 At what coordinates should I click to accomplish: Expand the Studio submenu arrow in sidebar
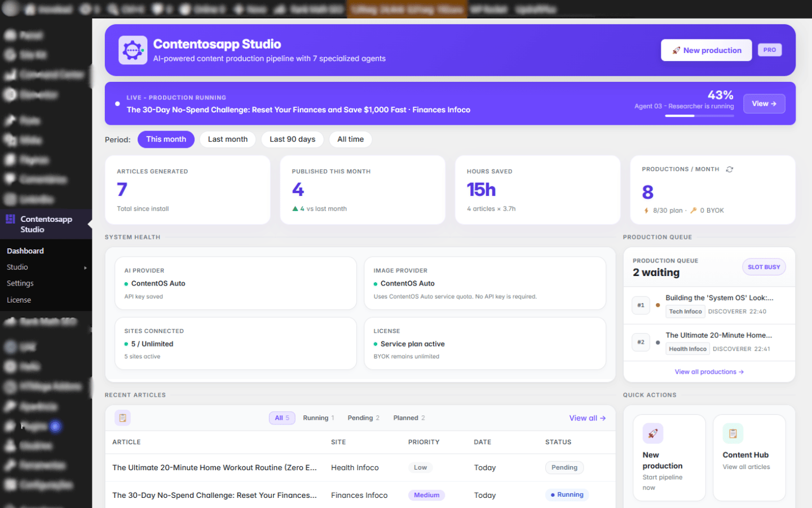(x=85, y=268)
